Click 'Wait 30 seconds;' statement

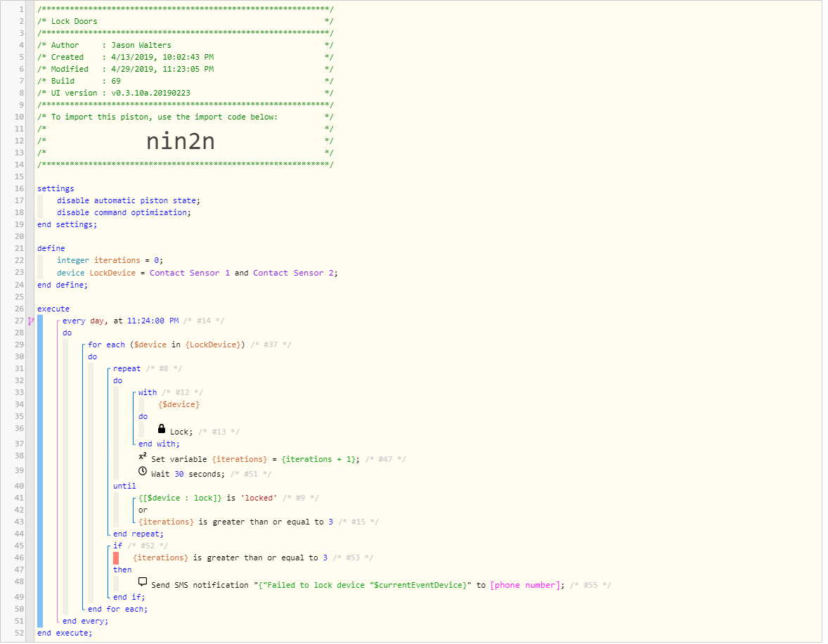(188, 475)
